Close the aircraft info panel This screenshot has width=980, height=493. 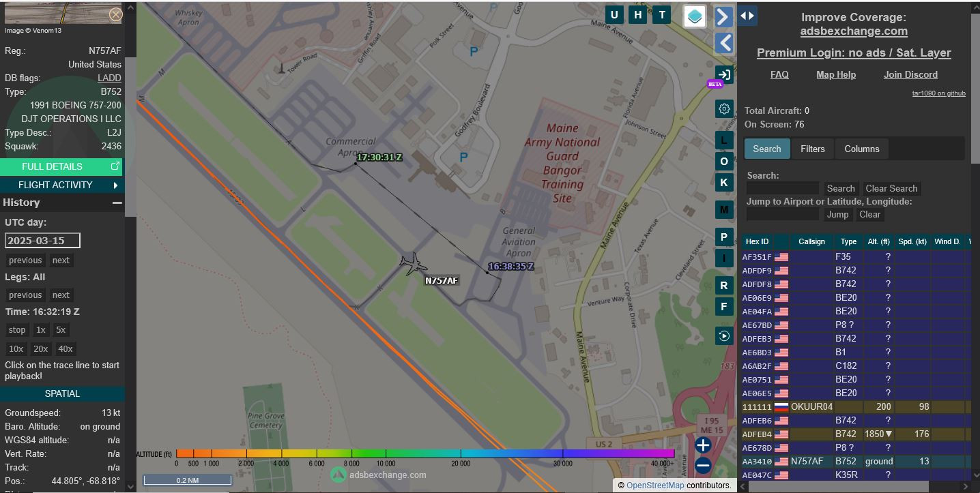click(116, 14)
